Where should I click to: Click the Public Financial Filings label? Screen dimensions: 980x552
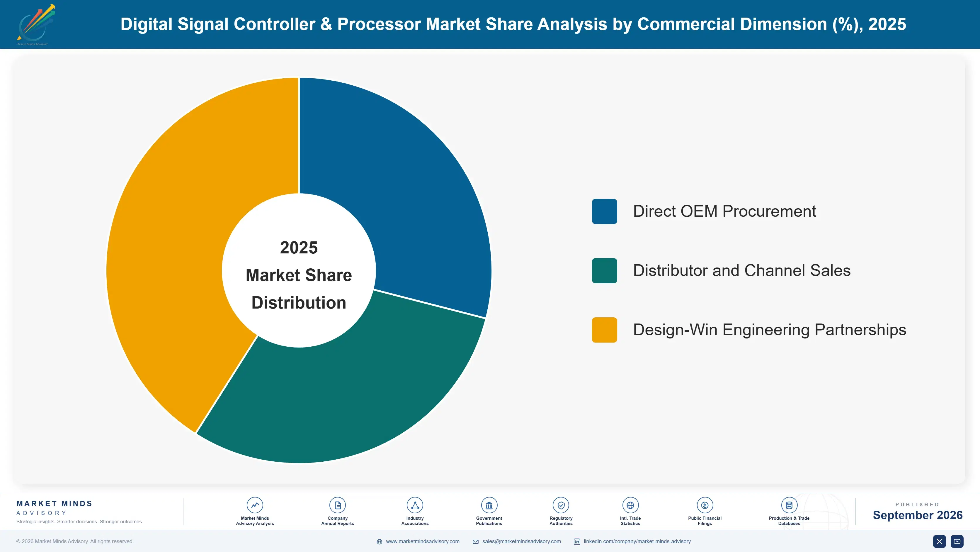[x=705, y=521]
